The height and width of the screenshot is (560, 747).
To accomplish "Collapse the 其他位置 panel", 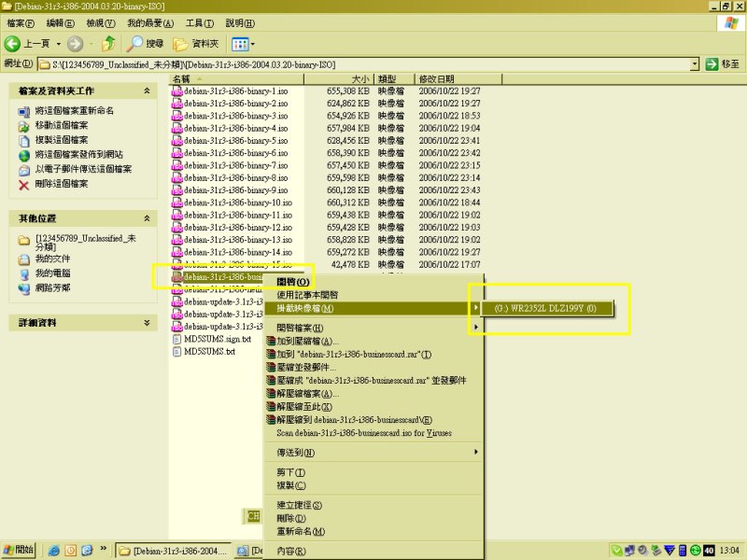I will 148,218.
